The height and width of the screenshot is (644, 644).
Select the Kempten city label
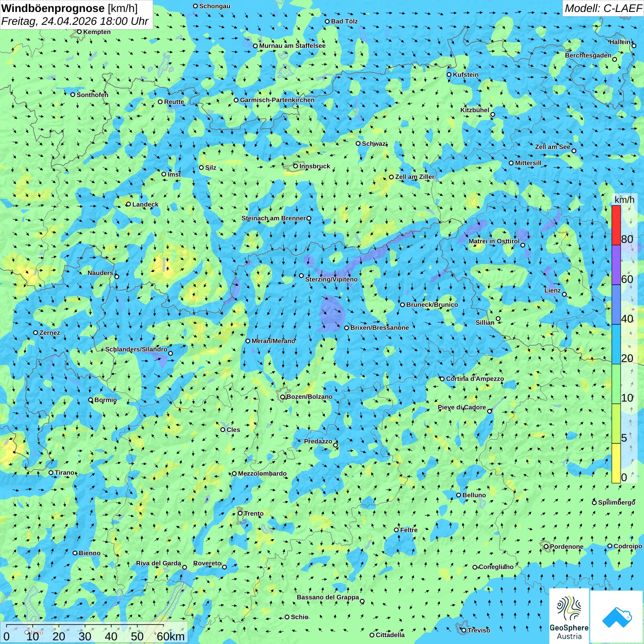(97, 32)
